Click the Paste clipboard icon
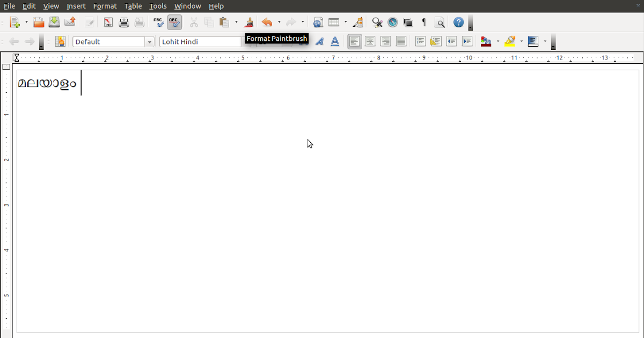Screen dimensions: 644x338 [225, 23]
